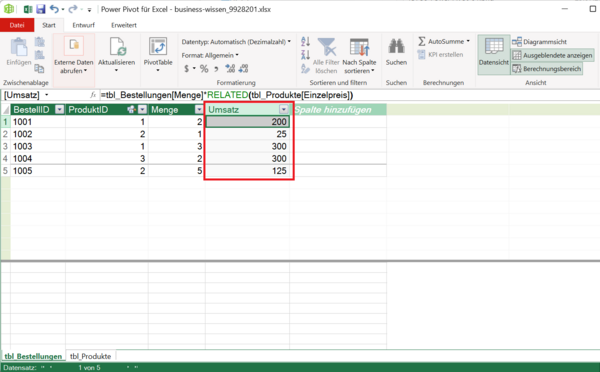Click the select-all corner of the table
This screenshot has height=372, width=600.
pyautogui.click(x=5, y=110)
